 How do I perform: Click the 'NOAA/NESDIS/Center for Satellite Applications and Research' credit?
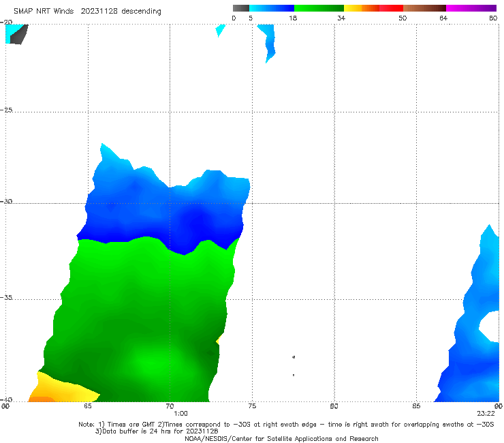(281, 438)
